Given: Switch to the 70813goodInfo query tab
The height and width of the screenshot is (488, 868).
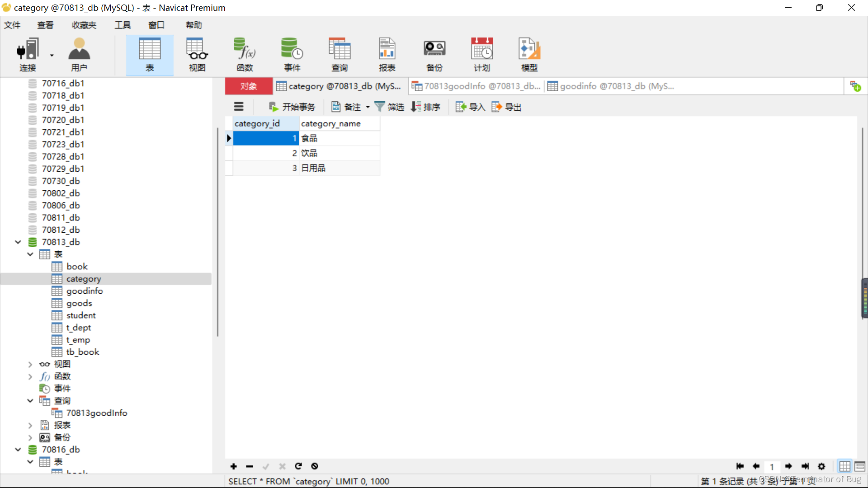Looking at the screenshot, I should point(476,86).
